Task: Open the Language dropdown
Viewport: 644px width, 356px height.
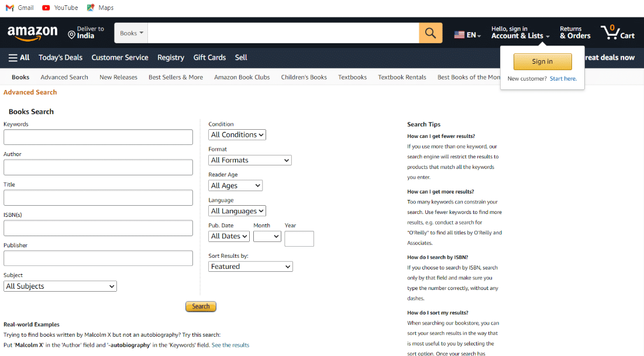Action: pos(237,211)
